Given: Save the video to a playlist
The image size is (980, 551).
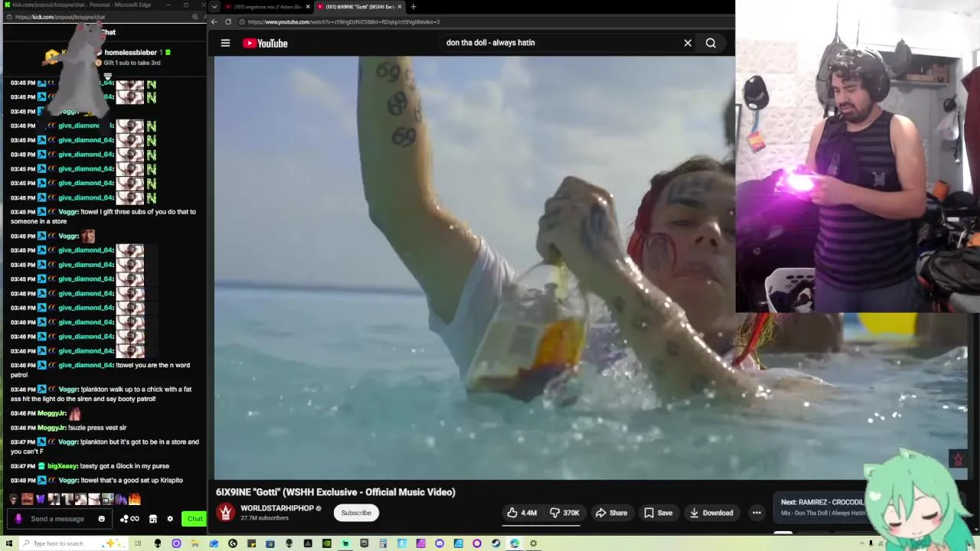Looking at the screenshot, I should point(658,513).
